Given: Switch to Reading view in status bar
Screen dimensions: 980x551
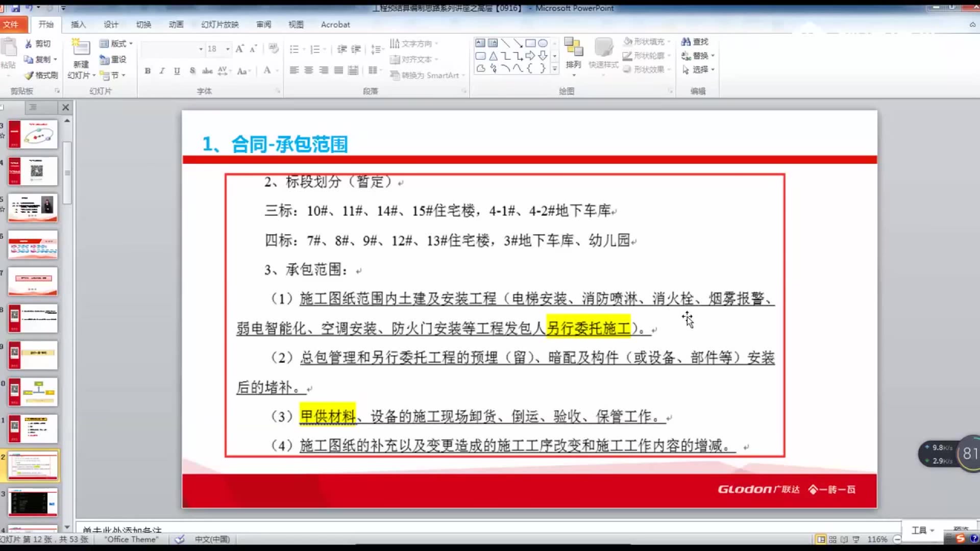Looking at the screenshot, I should coord(844,539).
